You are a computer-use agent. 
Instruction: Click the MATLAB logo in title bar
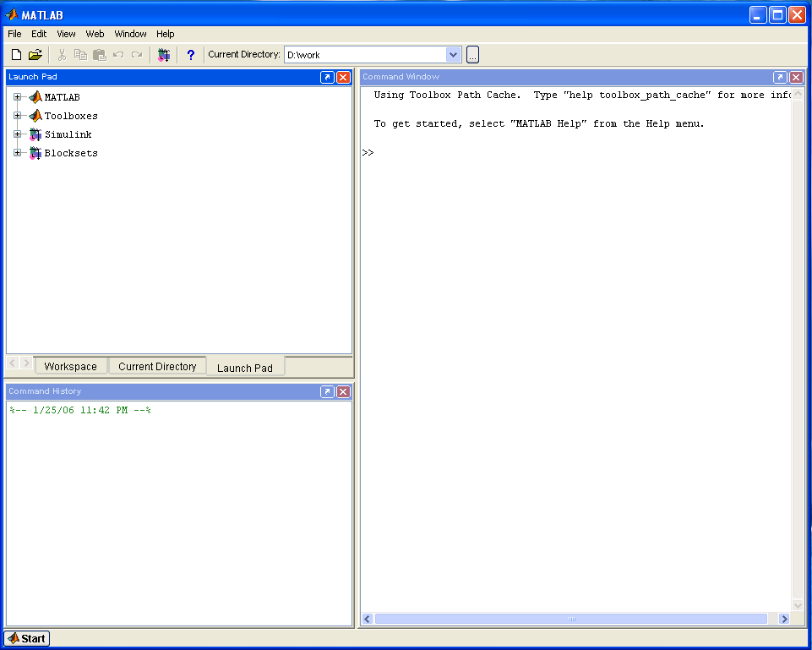click(x=11, y=14)
